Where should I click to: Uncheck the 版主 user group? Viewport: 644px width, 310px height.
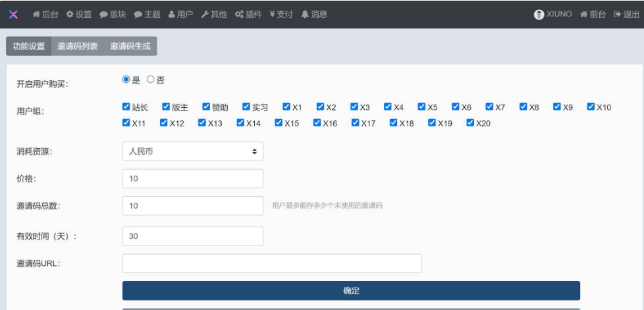(166, 107)
